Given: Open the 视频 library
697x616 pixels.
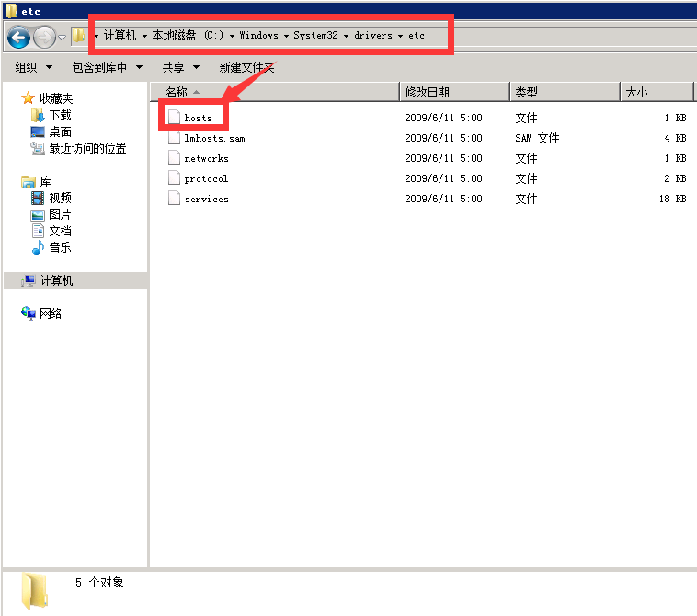Looking at the screenshot, I should pos(60,198).
